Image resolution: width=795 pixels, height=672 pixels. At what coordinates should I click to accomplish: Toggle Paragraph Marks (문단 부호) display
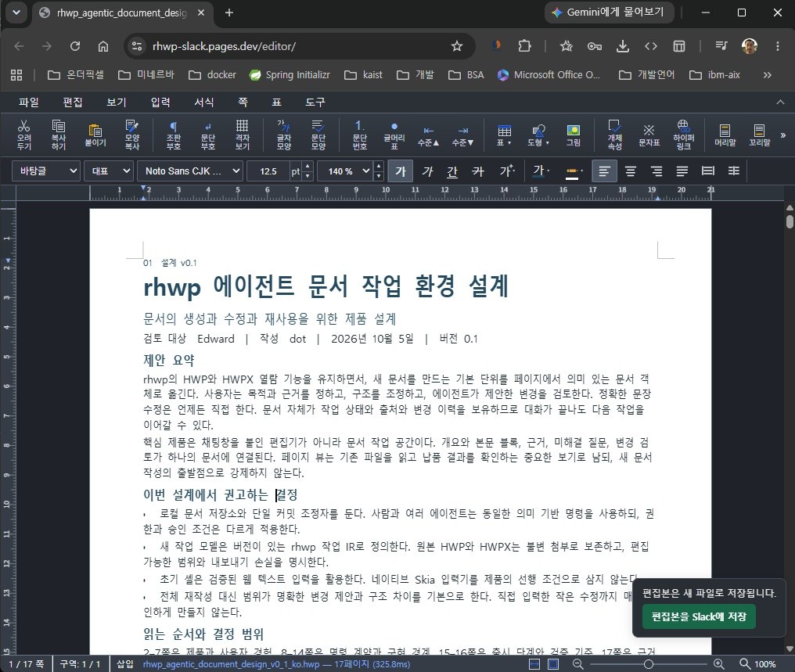[x=208, y=135]
